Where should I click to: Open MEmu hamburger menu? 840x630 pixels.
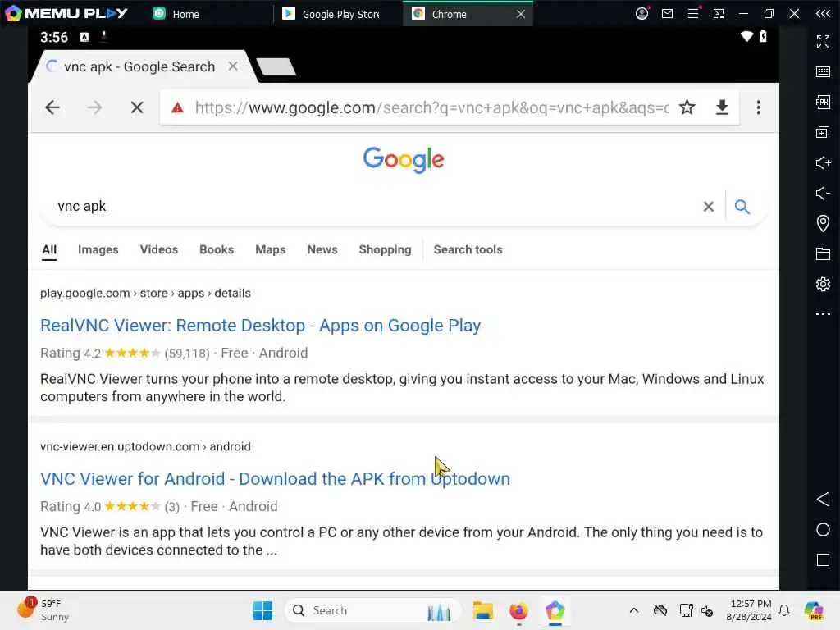click(693, 13)
